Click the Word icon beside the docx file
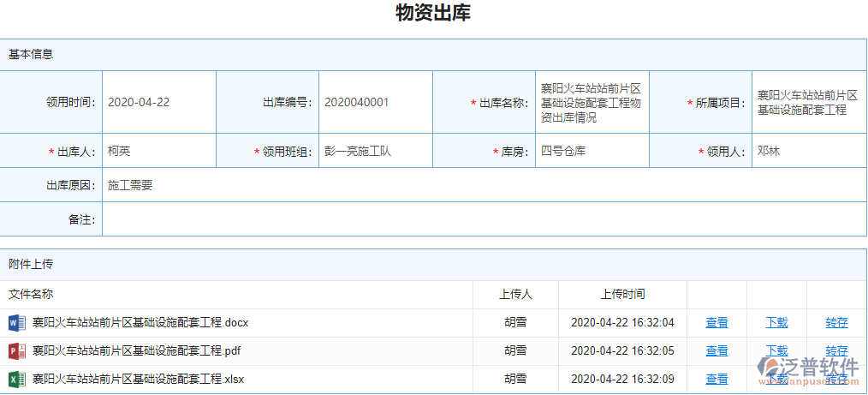 pyautogui.click(x=17, y=322)
